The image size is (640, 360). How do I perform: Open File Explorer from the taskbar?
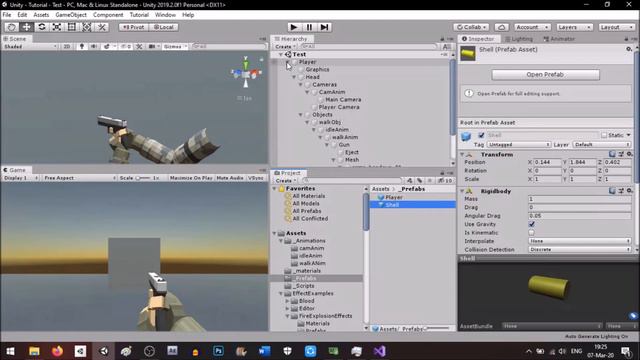(x=34, y=351)
